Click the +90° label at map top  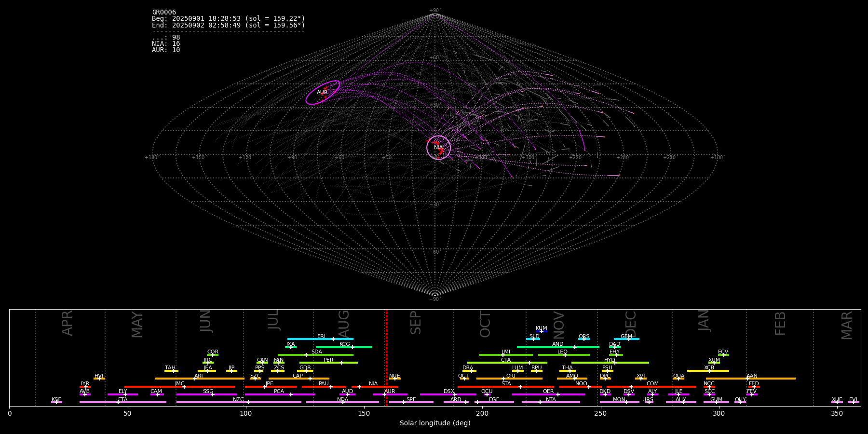coord(435,11)
